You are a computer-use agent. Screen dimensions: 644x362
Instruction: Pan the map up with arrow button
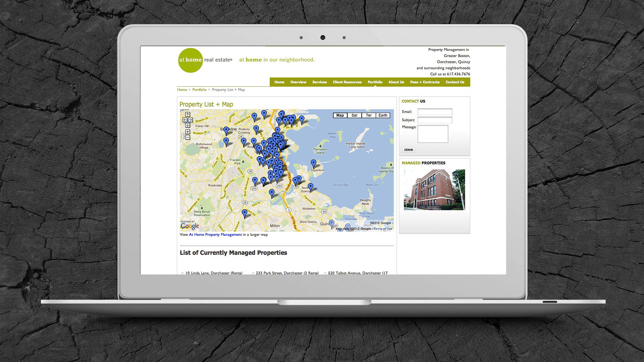point(187,115)
